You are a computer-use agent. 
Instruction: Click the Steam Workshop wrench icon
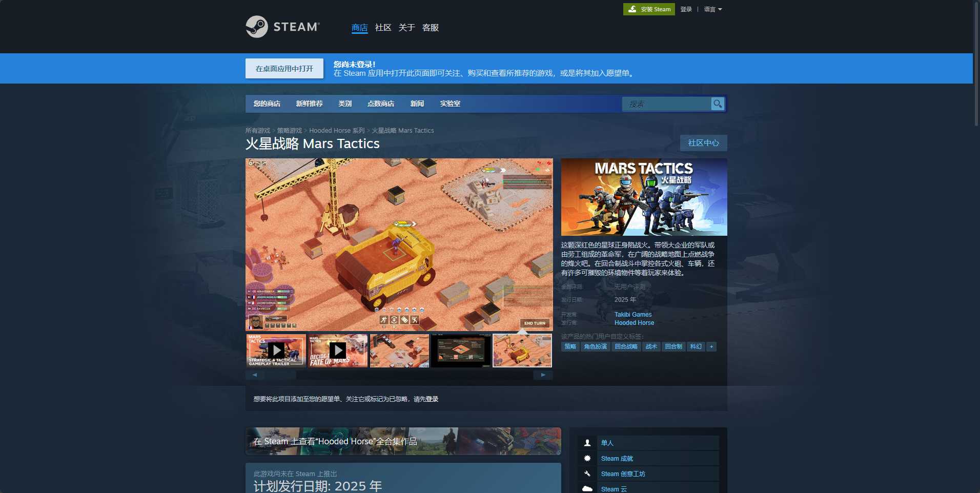[x=587, y=474]
